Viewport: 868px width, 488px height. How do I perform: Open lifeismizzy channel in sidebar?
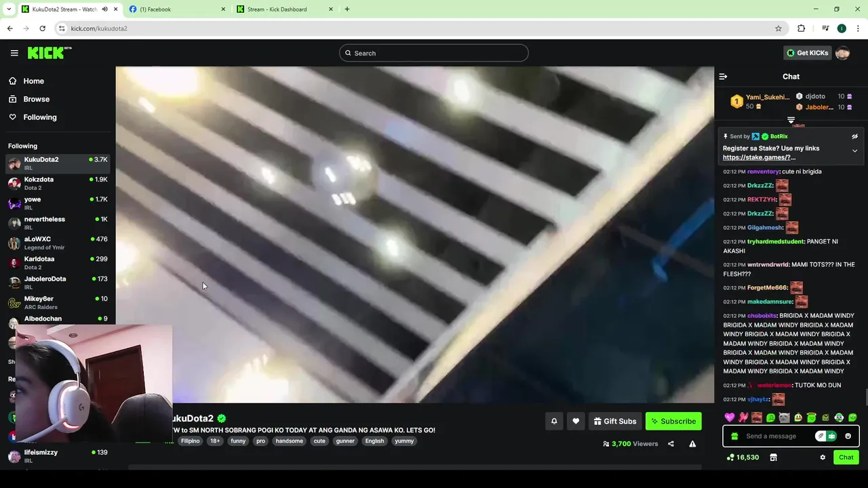click(x=58, y=456)
